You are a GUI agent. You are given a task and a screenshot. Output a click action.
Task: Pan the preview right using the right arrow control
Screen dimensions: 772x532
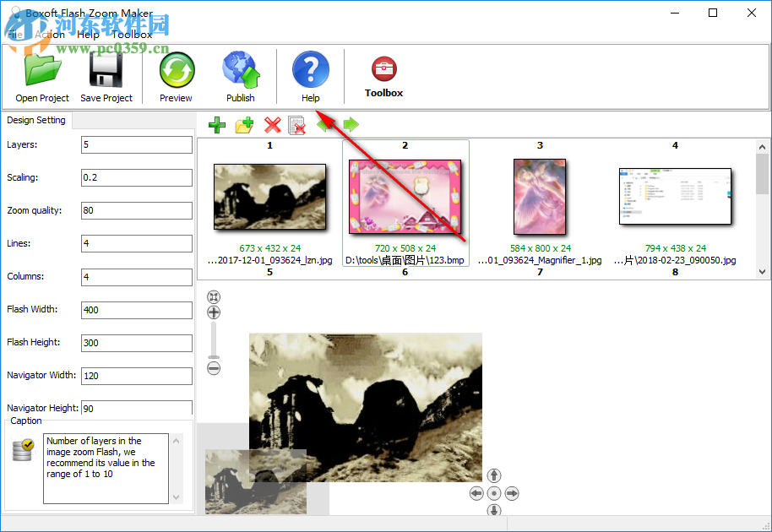tap(512, 493)
